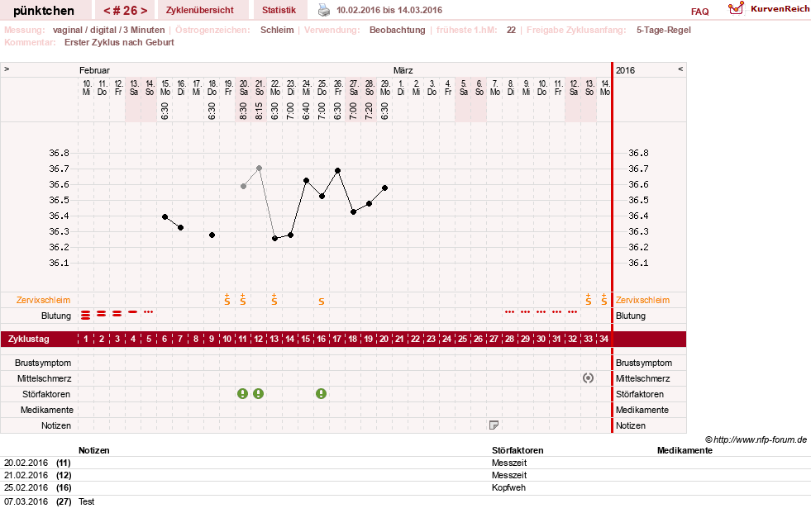
Task: Click the temperature point on cycle day 6
Action: point(165,216)
